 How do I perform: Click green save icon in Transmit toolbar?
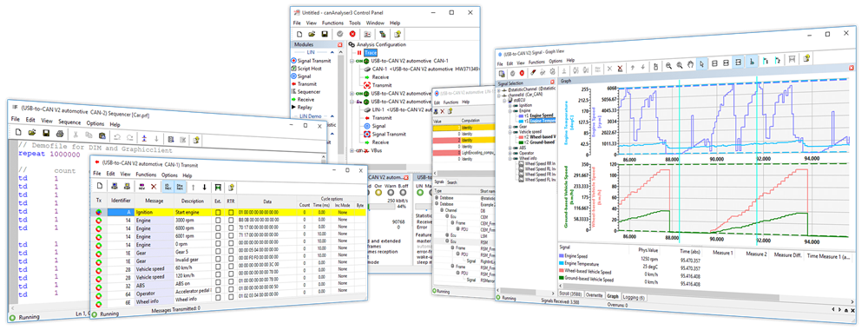tap(218, 188)
